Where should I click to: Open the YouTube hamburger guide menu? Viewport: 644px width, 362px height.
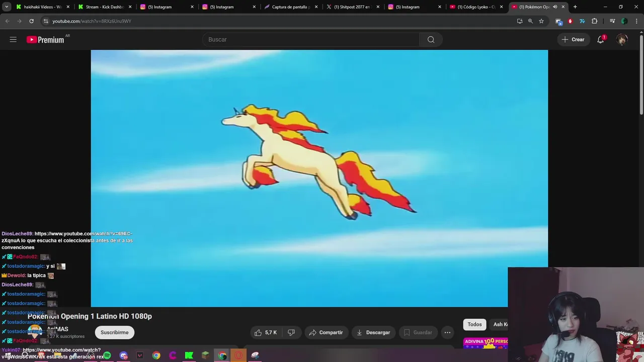click(x=13, y=39)
